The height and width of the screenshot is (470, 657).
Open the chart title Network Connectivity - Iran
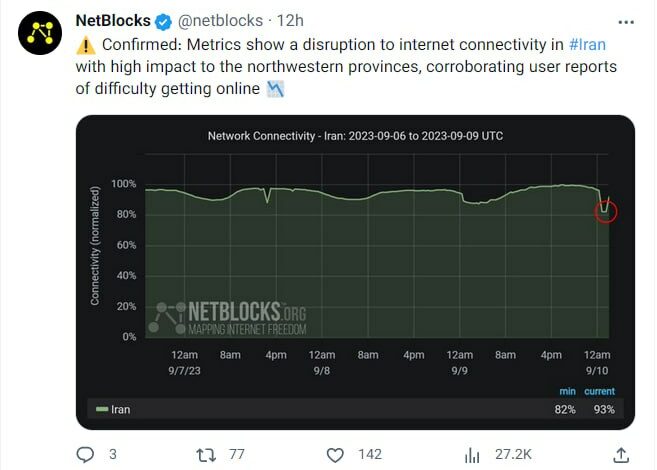click(355, 136)
